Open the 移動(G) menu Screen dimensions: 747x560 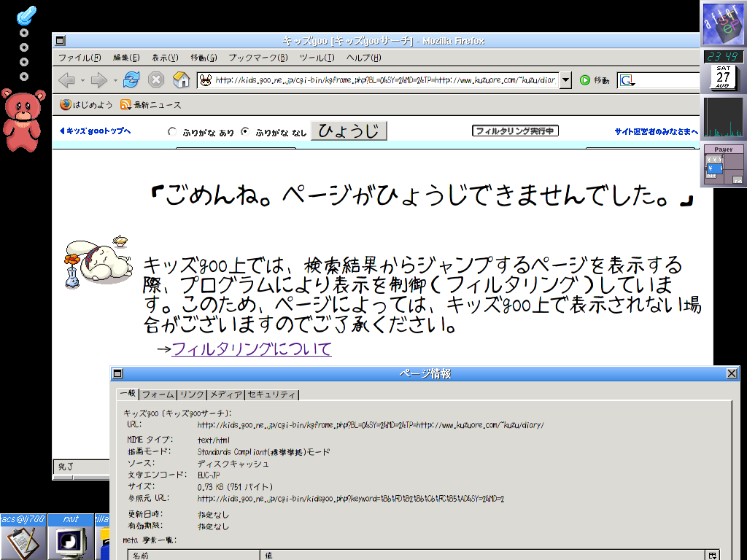(x=204, y=58)
